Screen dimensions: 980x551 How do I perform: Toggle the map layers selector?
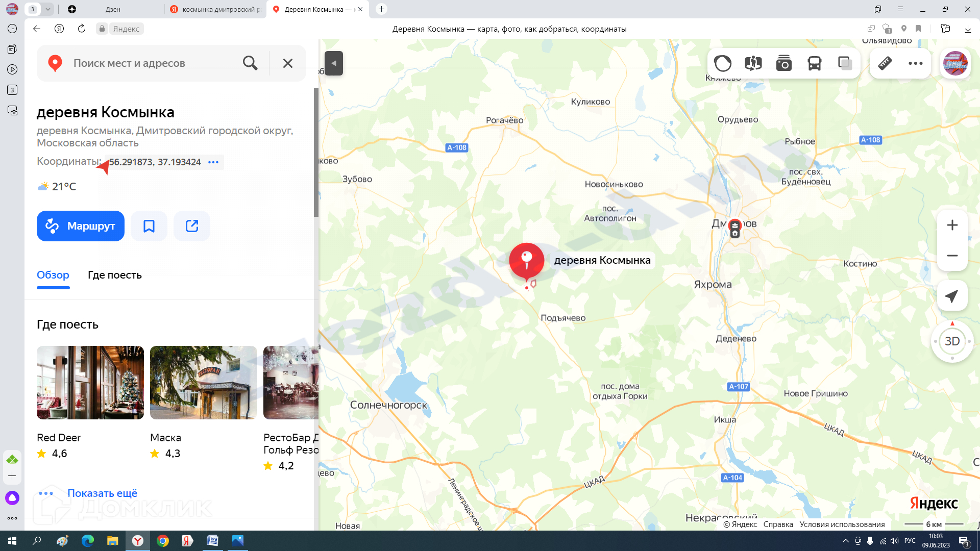[845, 63]
